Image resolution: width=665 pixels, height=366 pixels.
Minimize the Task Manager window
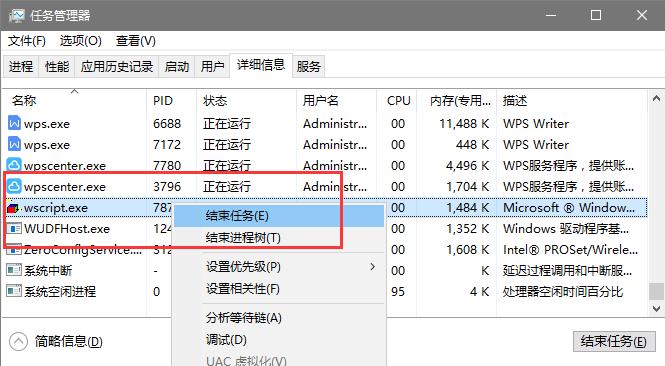click(x=551, y=15)
